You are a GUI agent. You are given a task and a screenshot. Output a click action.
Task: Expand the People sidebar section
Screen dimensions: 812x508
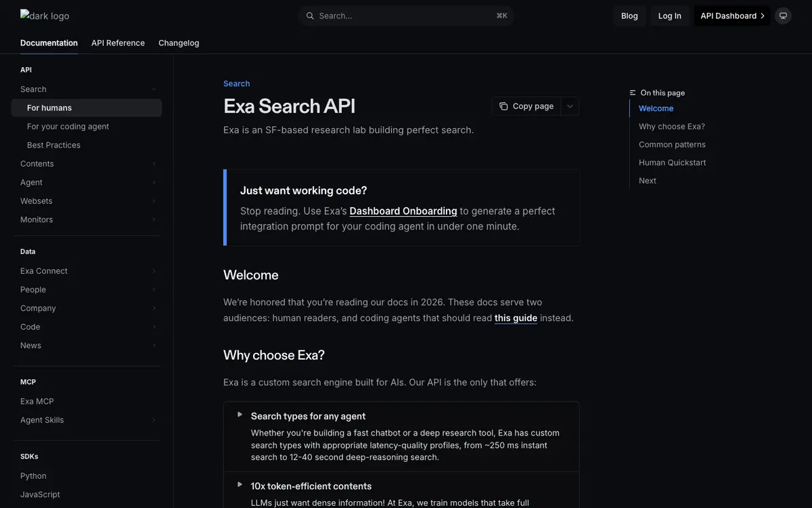click(154, 289)
